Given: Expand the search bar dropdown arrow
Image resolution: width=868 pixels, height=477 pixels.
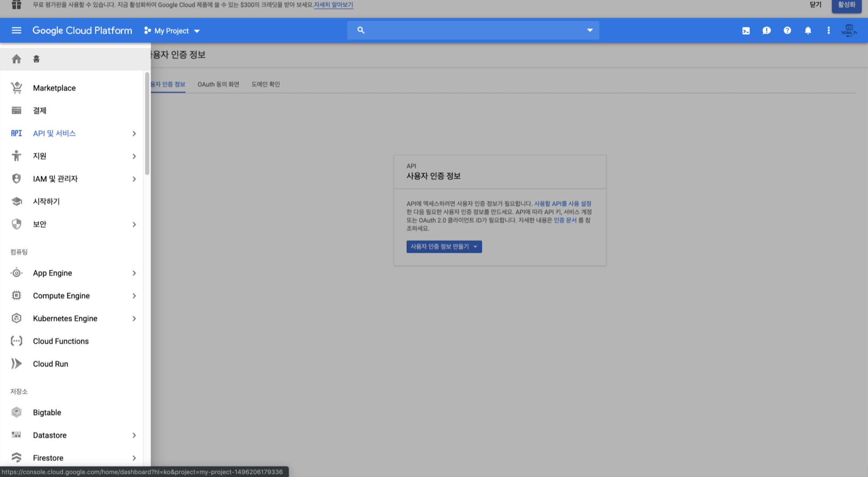Looking at the screenshot, I should pyautogui.click(x=589, y=30).
